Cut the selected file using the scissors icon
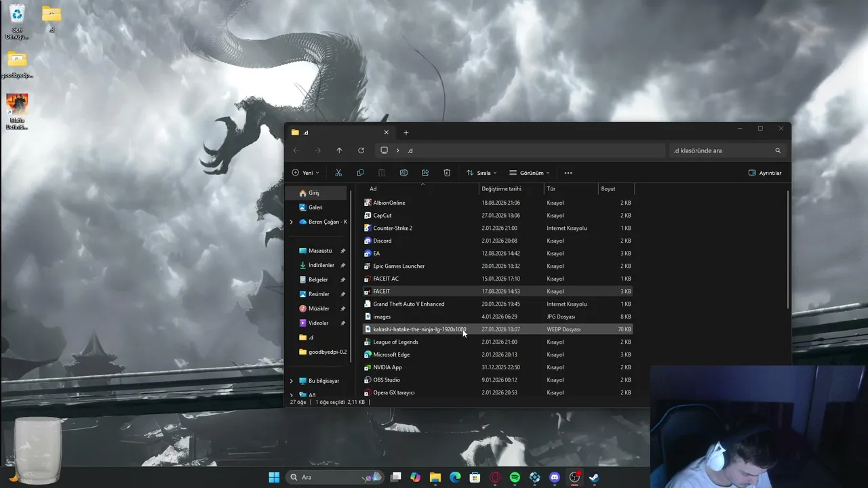This screenshot has height=488, width=868. (x=338, y=173)
